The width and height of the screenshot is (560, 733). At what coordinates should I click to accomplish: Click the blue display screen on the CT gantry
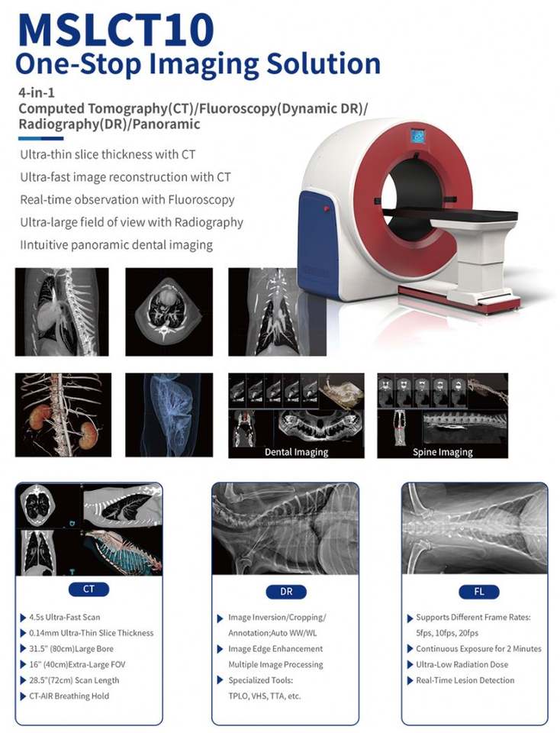pyautogui.click(x=417, y=136)
